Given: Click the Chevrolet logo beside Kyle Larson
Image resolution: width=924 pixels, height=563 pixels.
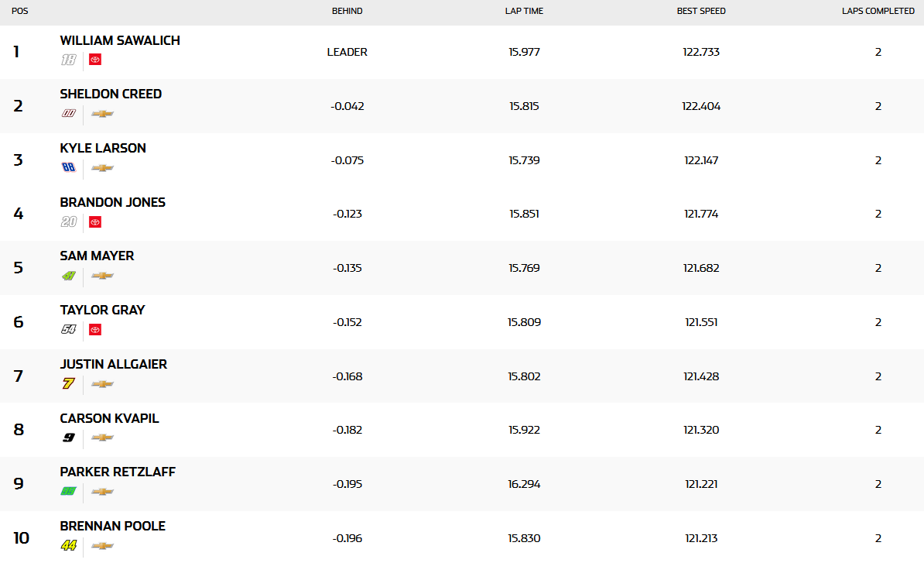Looking at the screenshot, I should [x=102, y=168].
